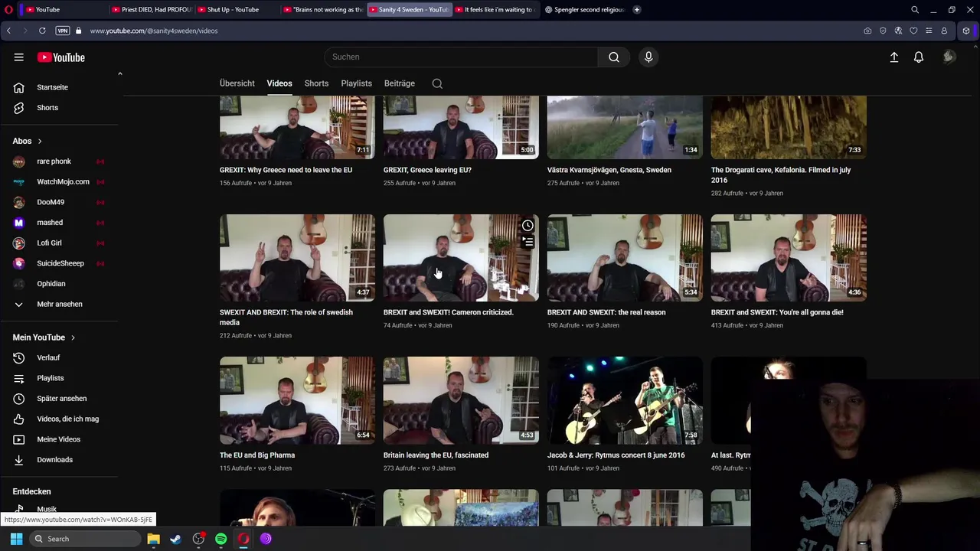Reload the page with the refresh icon
The image size is (980, 551).
click(x=42, y=31)
